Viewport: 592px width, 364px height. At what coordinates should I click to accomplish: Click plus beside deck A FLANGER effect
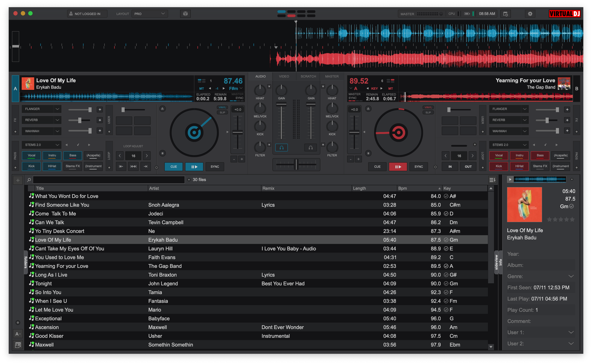point(100,110)
